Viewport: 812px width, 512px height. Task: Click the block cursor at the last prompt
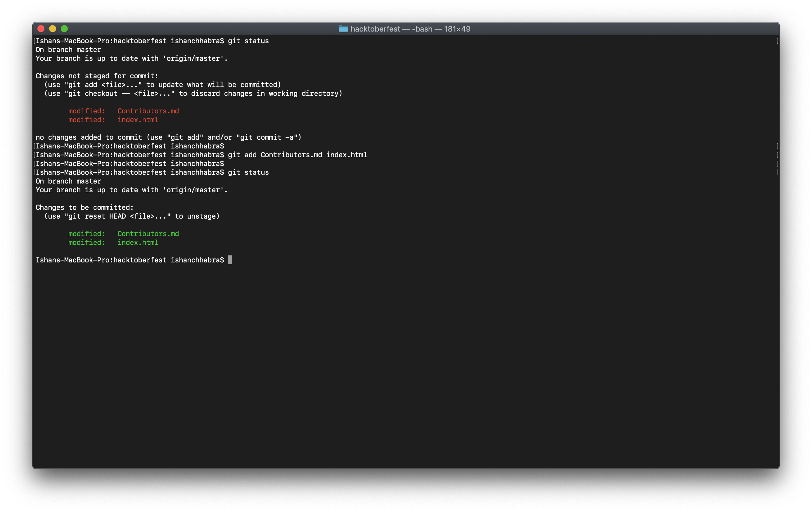click(x=230, y=260)
